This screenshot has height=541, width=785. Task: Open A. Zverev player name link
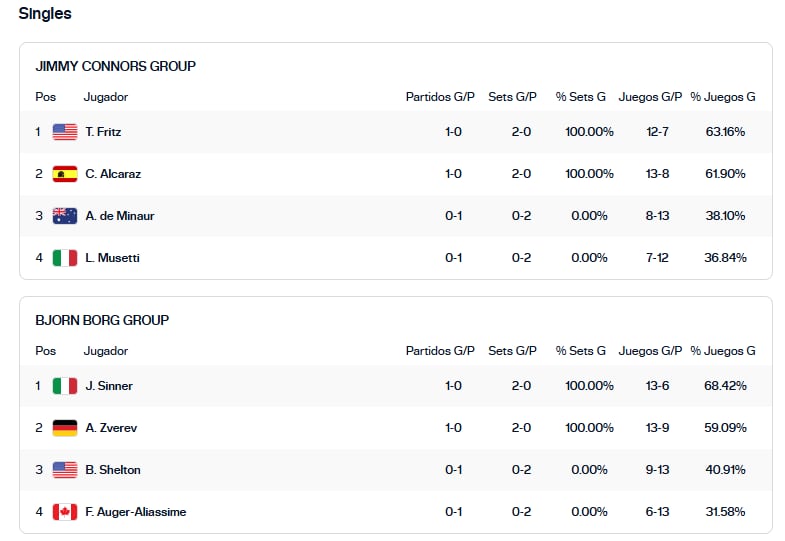[x=111, y=428]
